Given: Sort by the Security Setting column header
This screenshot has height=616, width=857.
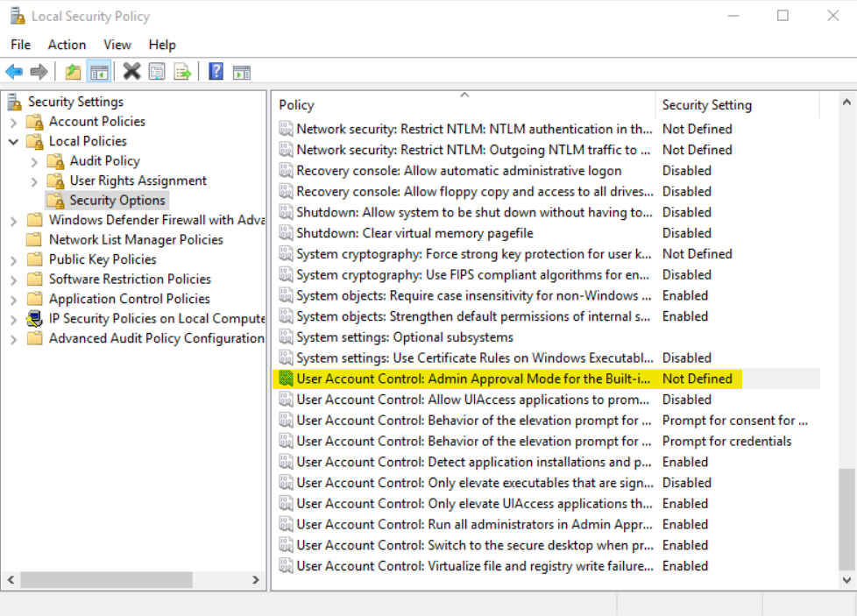Looking at the screenshot, I should point(737,104).
